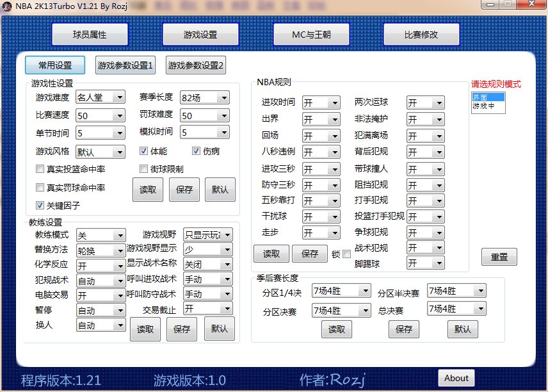The image size is (548, 392).
Task: Select the 球员属性 tab
Action: click(90, 35)
